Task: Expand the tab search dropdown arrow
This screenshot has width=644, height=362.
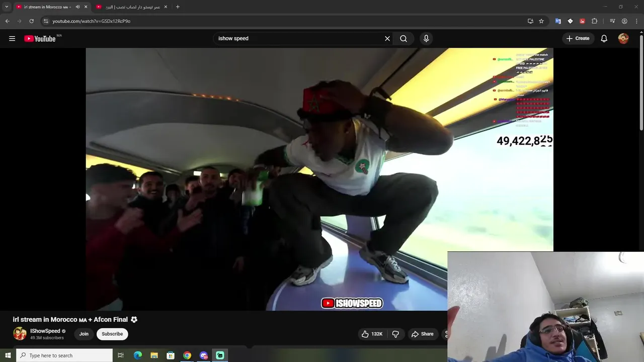Action: (x=7, y=7)
